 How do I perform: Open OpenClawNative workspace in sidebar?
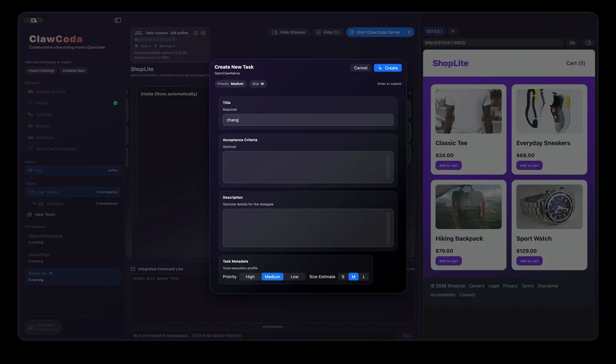[45, 236]
